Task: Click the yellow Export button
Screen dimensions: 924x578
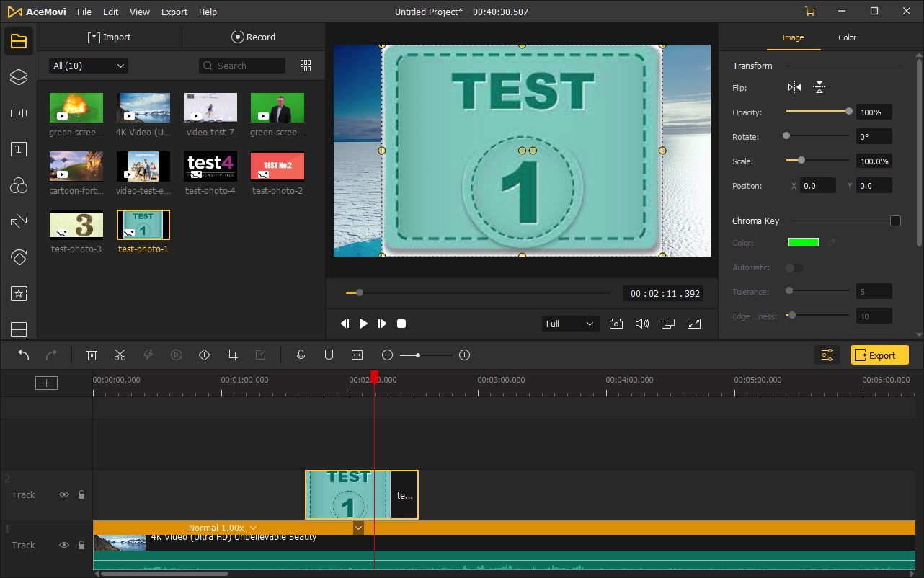Action: [x=879, y=355]
